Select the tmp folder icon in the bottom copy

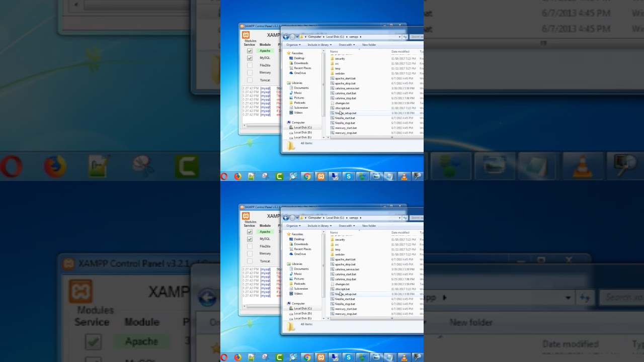point(333,249)
